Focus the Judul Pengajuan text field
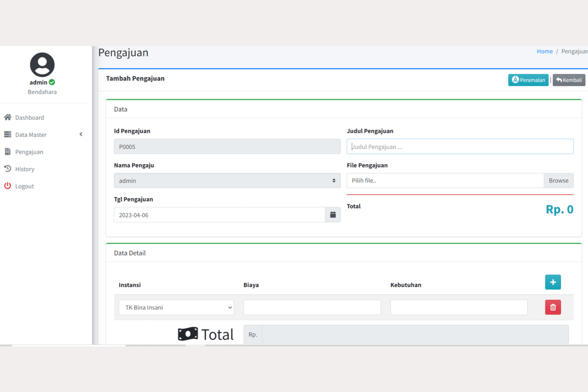This screenshot has height=392, width=588. 460,147
